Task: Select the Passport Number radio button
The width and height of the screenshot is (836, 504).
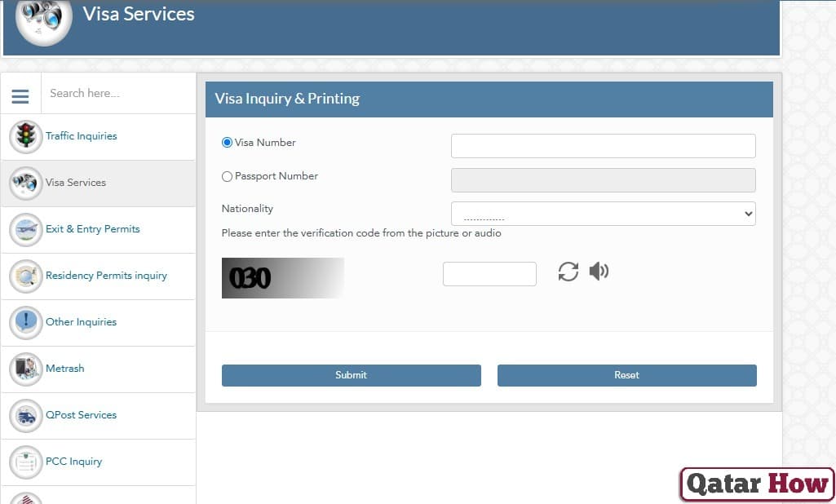Action: (227, 176)
